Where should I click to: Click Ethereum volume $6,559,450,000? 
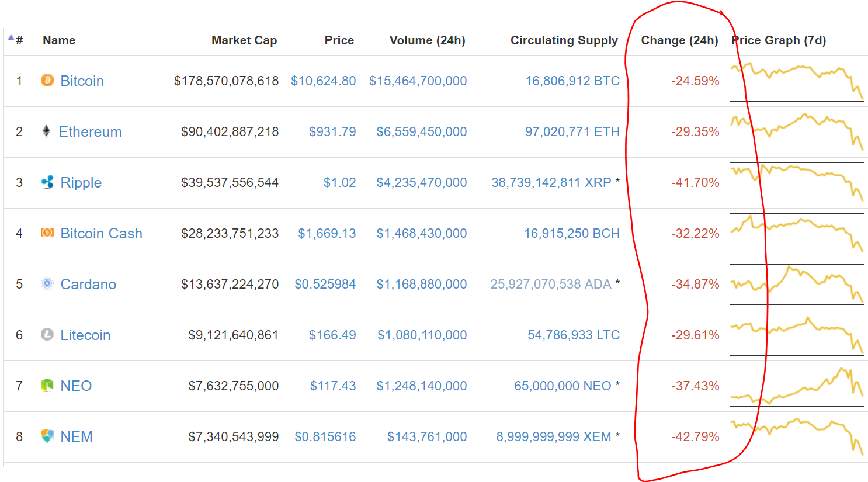coord(422,132)
